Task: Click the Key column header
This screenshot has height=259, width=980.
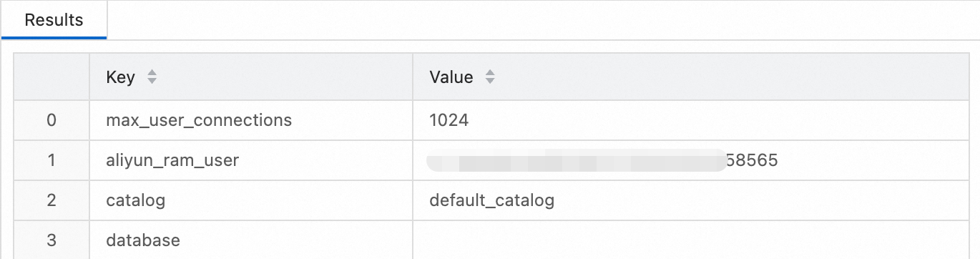Action: pyautogui.click(x=251, y=77)
